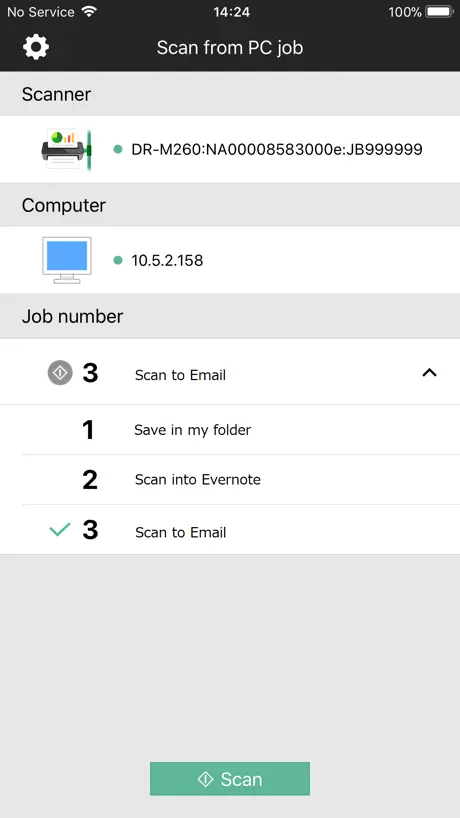Select Scan to Email option in list
Viewport: 460px width, 818px height.
click(230, 530)
